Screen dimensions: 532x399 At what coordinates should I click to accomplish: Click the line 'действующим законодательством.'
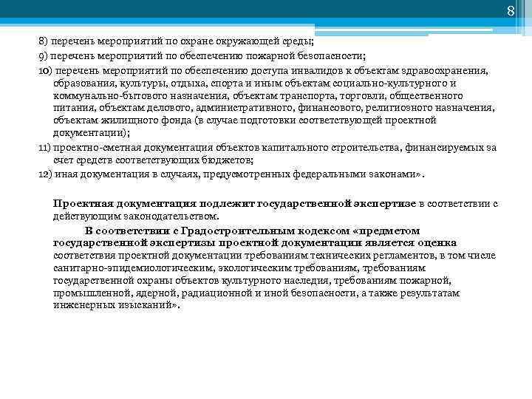click(x=136, y=216)
